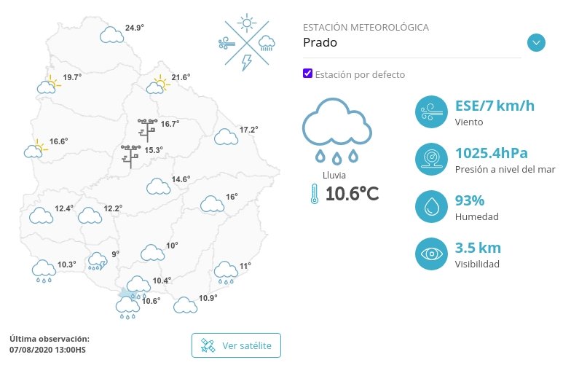
Task: Click the wind vane station icon at 16.7°
Action: coord(148,129)
